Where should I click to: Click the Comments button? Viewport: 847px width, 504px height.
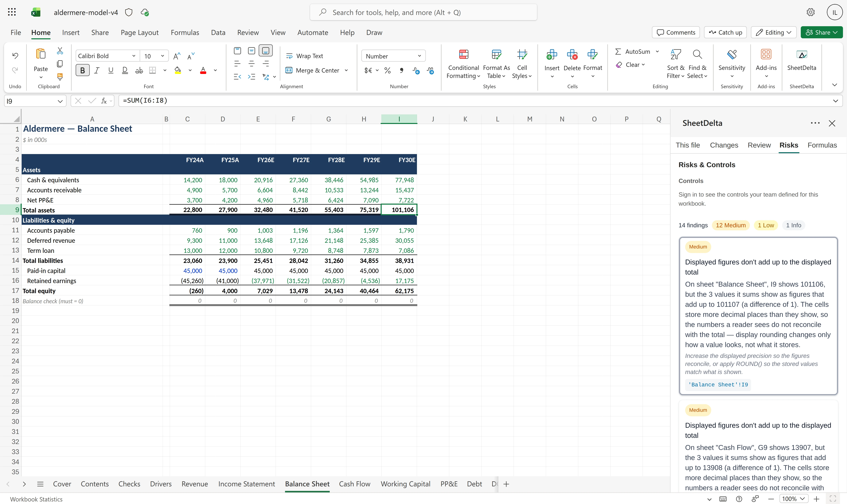tap(676, 33)
